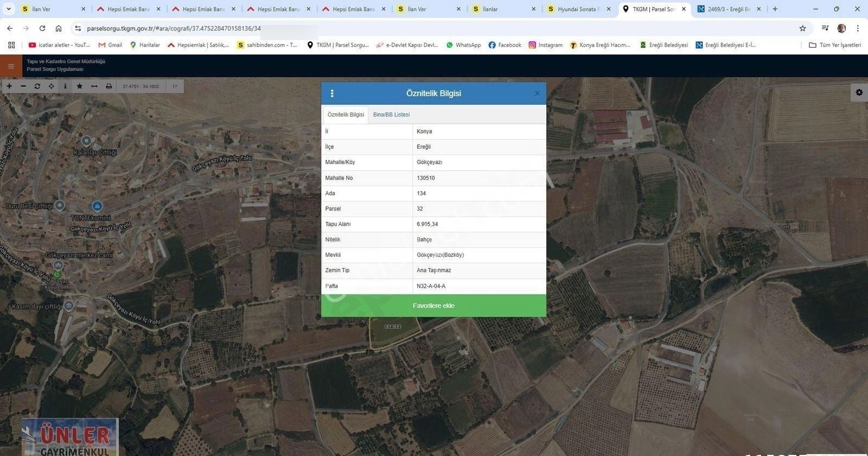
Task: Bookmark this page with the star icon
Action: coord(802,28)
